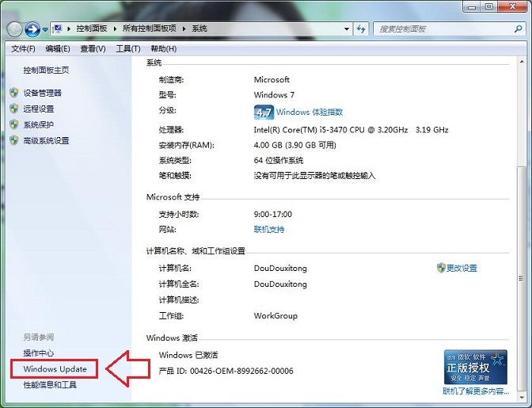Screen dimensions: 532x408
Task: Open 系统保护 link
Action: point(38,124)
